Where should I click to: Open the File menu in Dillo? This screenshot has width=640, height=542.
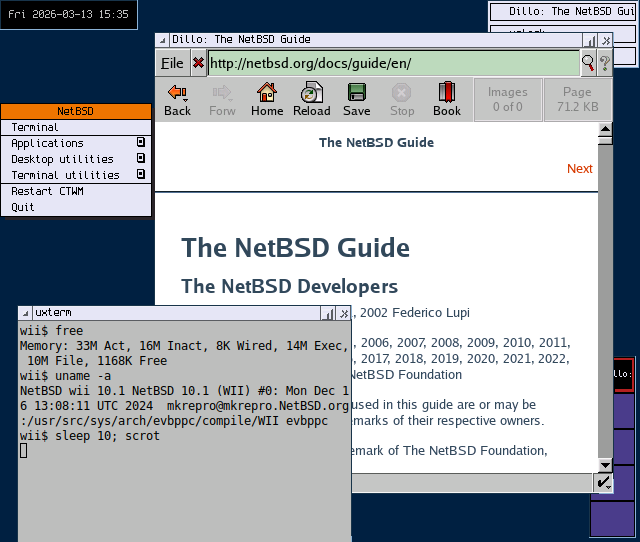point(172,63)
